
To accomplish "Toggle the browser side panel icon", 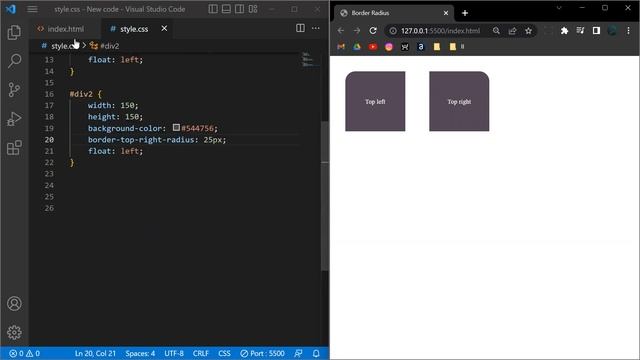I will (596, 31).
